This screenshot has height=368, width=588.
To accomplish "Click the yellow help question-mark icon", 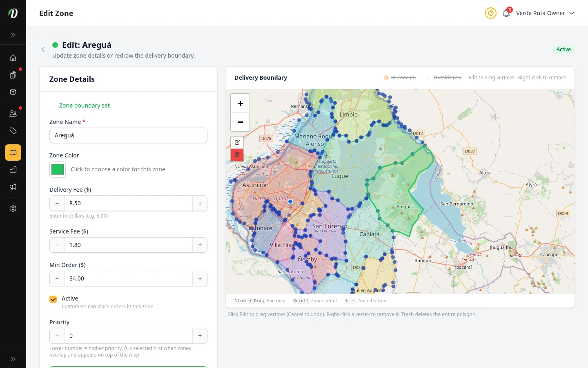I will click(490, 13).
